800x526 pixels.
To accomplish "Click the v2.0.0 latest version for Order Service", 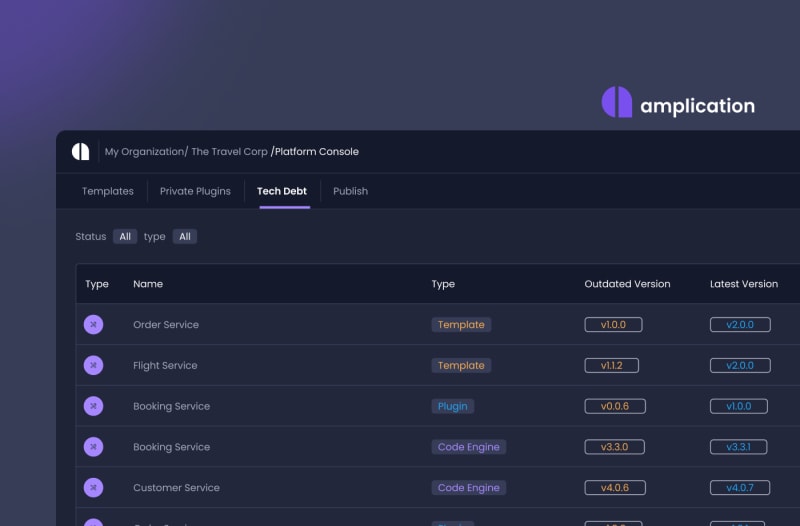I will [x=740, y=325].
